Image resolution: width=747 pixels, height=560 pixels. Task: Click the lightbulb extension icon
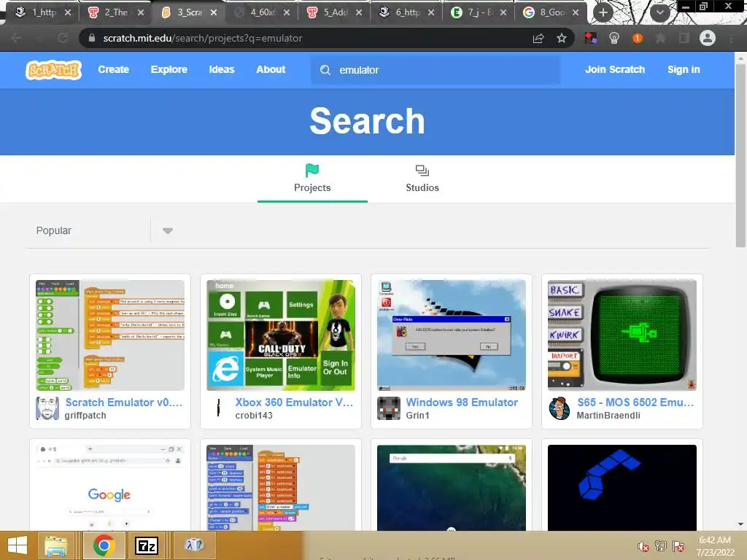(x=614, y=38)
